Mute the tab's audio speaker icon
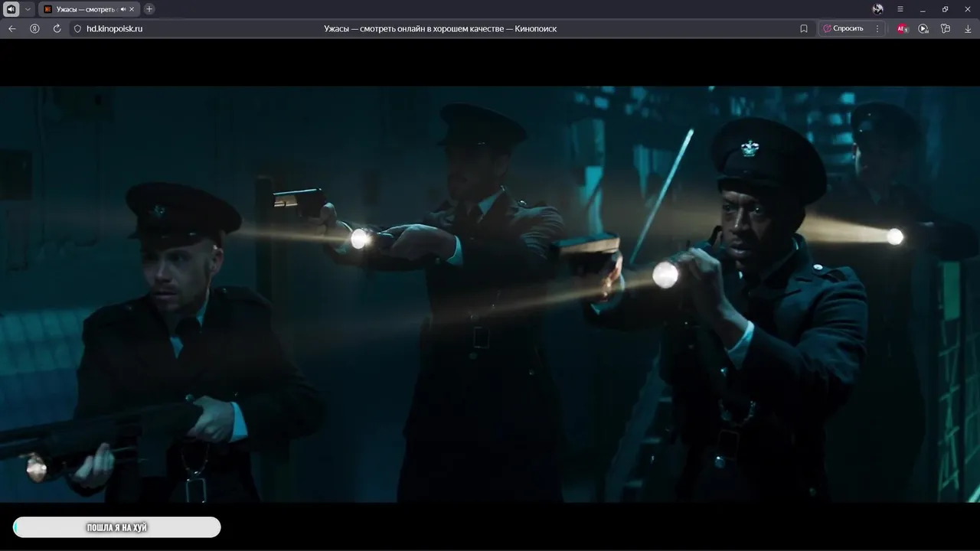The width and height of the screenshot is (980, 551). point(123,9)
